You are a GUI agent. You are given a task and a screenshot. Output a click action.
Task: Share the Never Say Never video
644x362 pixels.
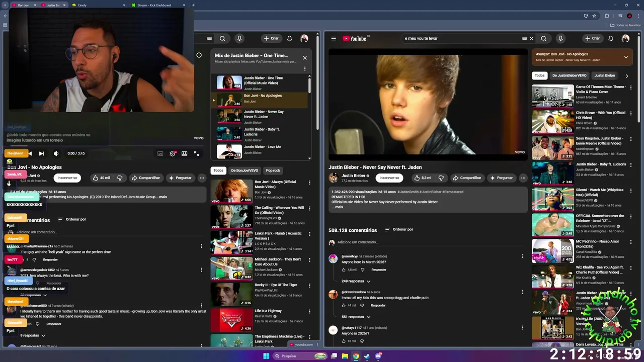(467, 178)
